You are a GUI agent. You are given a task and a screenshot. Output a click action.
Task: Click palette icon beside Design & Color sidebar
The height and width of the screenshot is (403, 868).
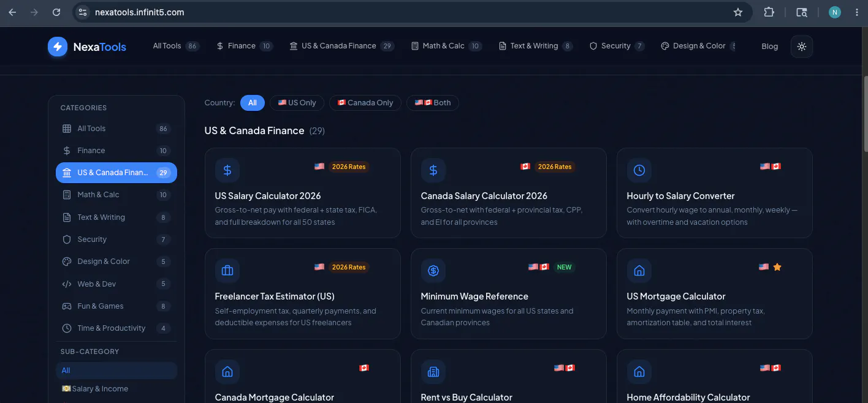pos(67,262)
